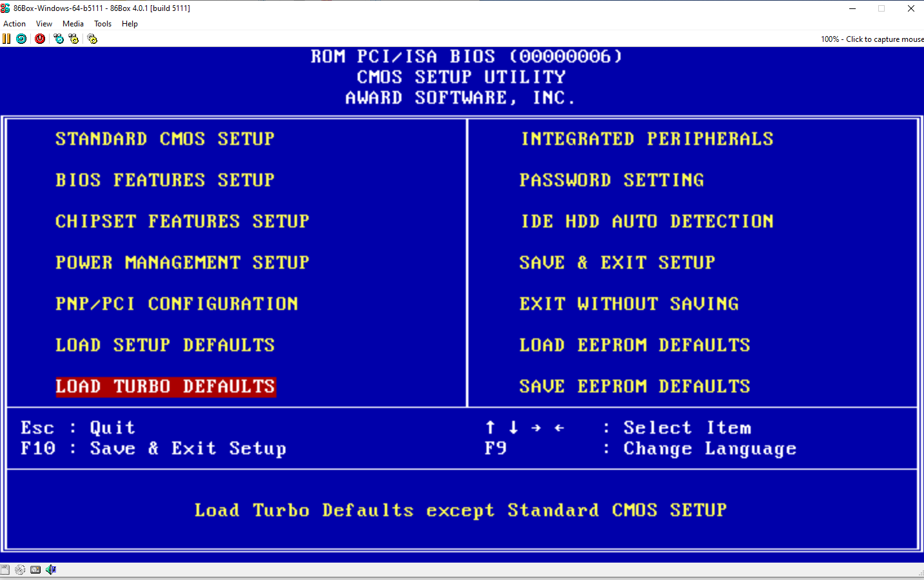The image size is (924, 580).
Task: Open the Action menu
Action: point(15,24)
